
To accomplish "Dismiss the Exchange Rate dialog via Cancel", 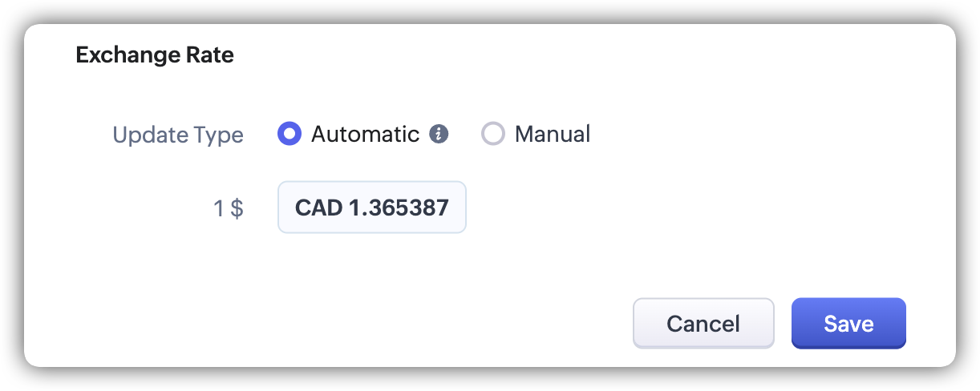I will click(x=703, y=324).
